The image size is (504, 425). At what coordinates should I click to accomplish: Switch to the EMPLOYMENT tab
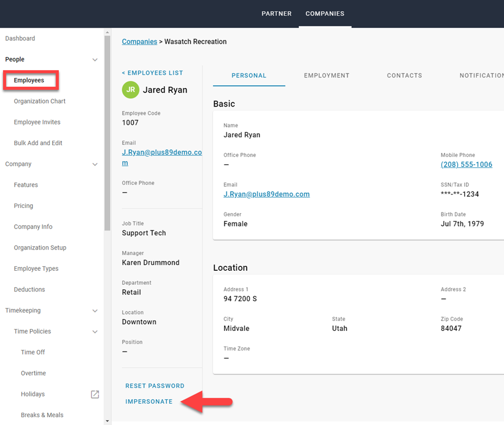[x=327, y=75]
